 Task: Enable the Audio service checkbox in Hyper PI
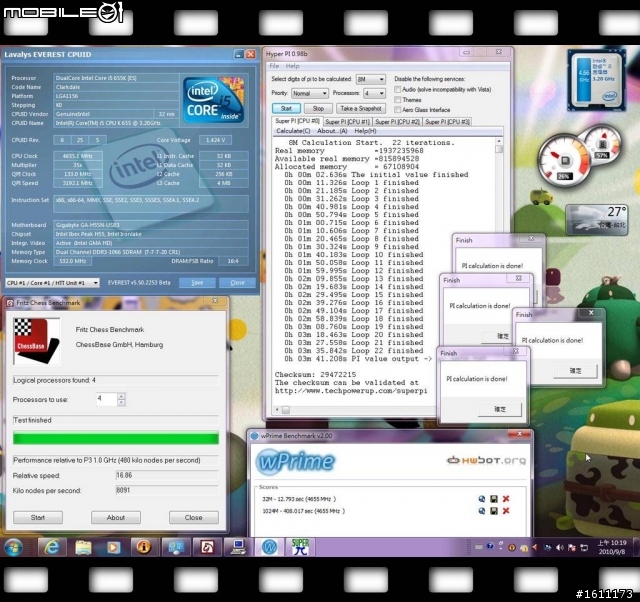pos(398,89)
